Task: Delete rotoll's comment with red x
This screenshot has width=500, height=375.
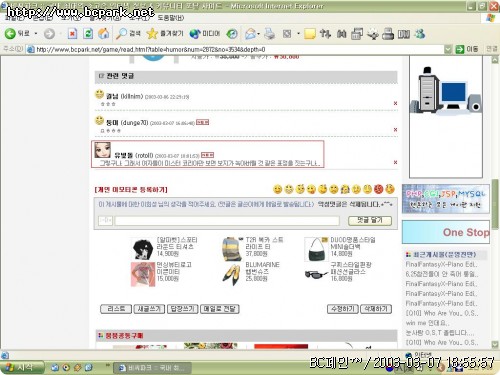Action: coord(395,162)
